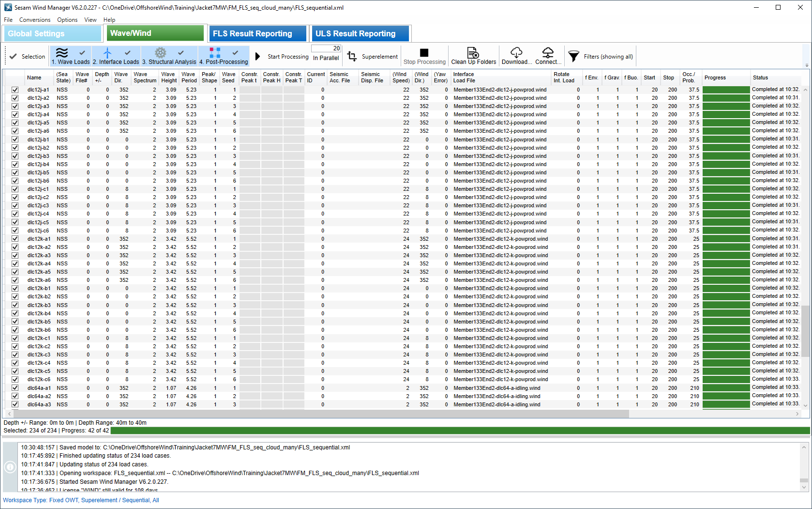Click the Connect cloud network icon
This screenshot has height=509, width=812.
point(548,53)
